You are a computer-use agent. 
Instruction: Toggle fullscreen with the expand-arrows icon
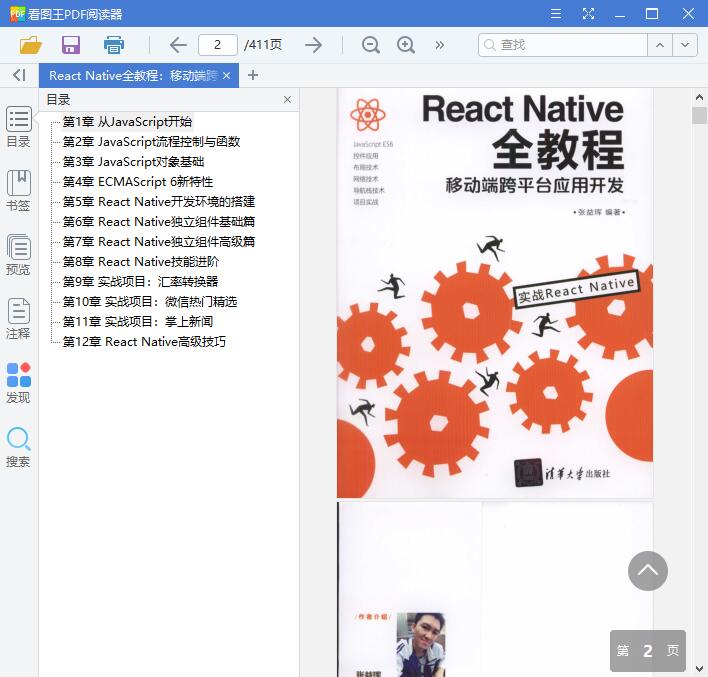[588, 14]
